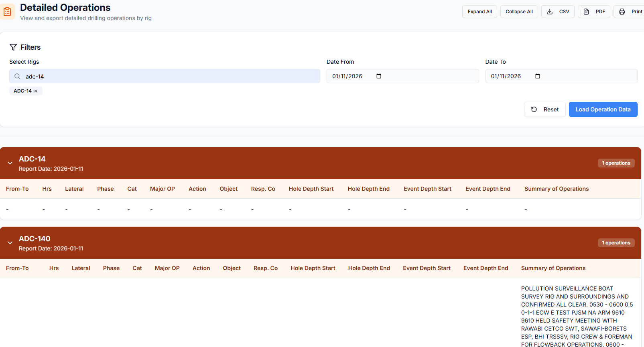Click the printer icon
Image resolution: width=644 pixels, height=347 pixels.
pyautogui.click(x=622, y=12)
